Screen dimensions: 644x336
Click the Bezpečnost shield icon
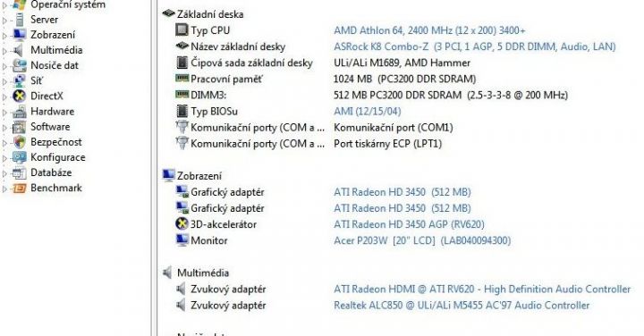(20, 142)
